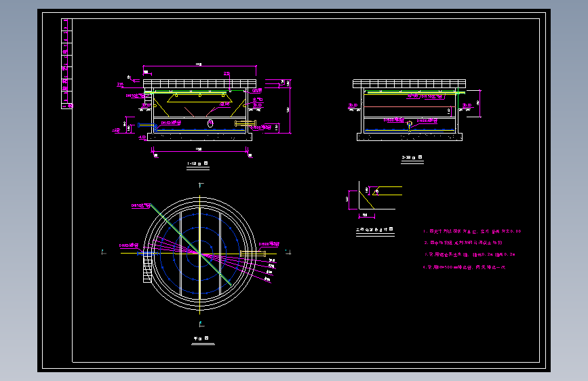Select note line 2 in the magenta notes
The width and height of the screenshot is (588, 381).
click(463, 243)
